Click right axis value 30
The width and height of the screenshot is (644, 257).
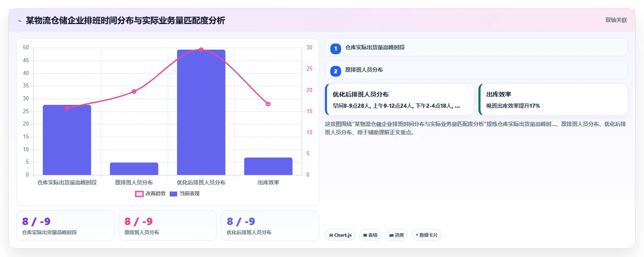tap(310, 48)
